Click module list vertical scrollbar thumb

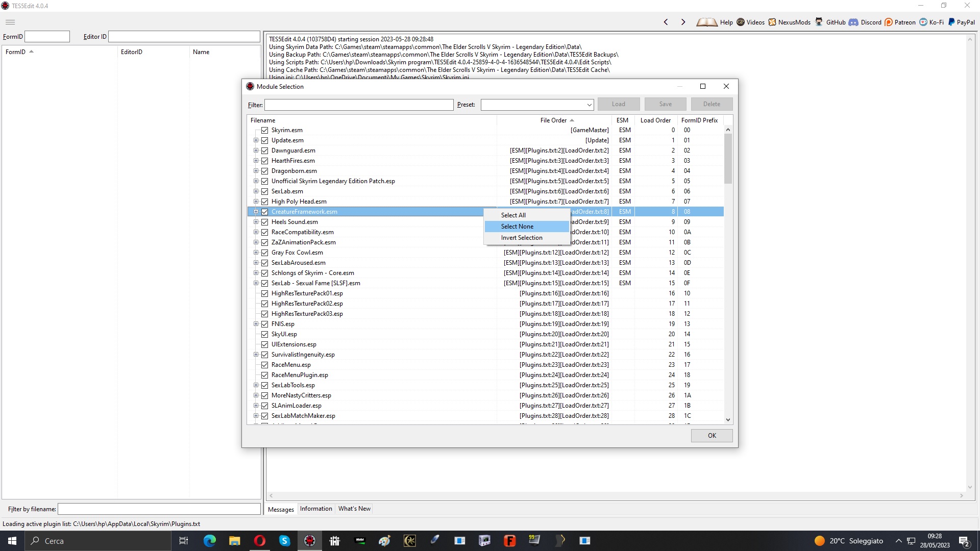(728, 159)
